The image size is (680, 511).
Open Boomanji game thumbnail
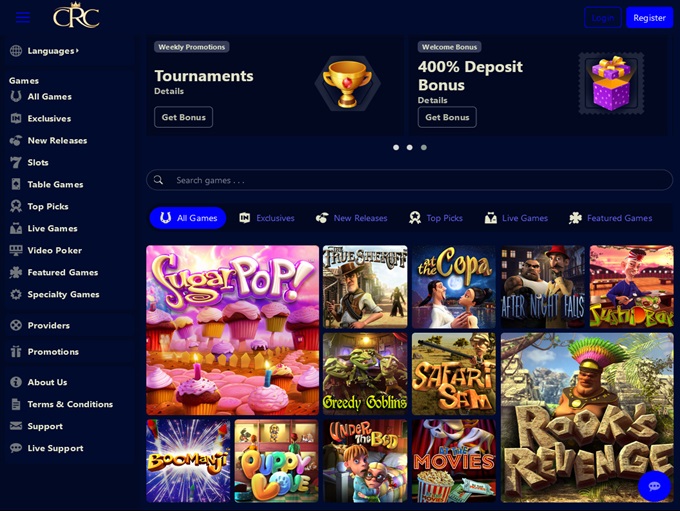coord(188,461)
